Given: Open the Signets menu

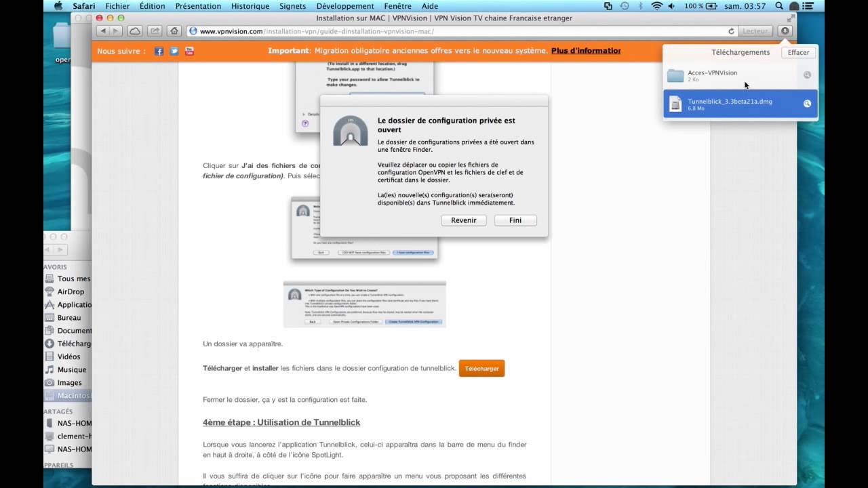Looking at the screenshot, I should (x=292, y=6).
